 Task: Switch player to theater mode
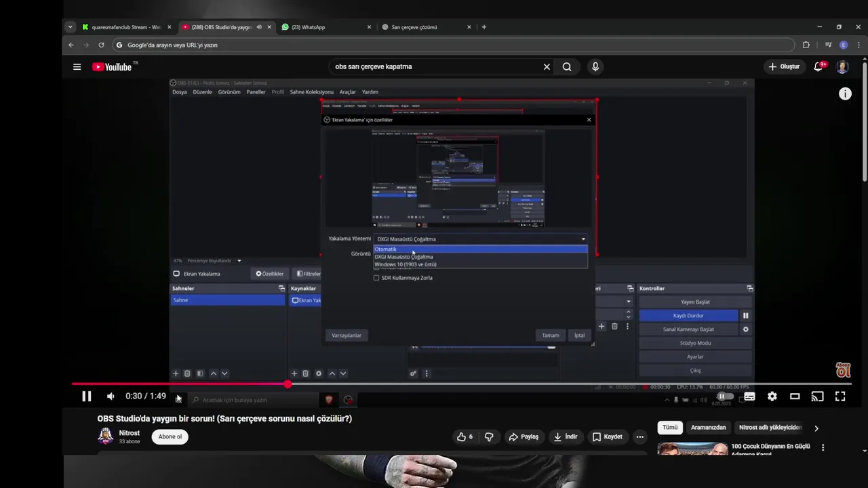coord(795,396)
